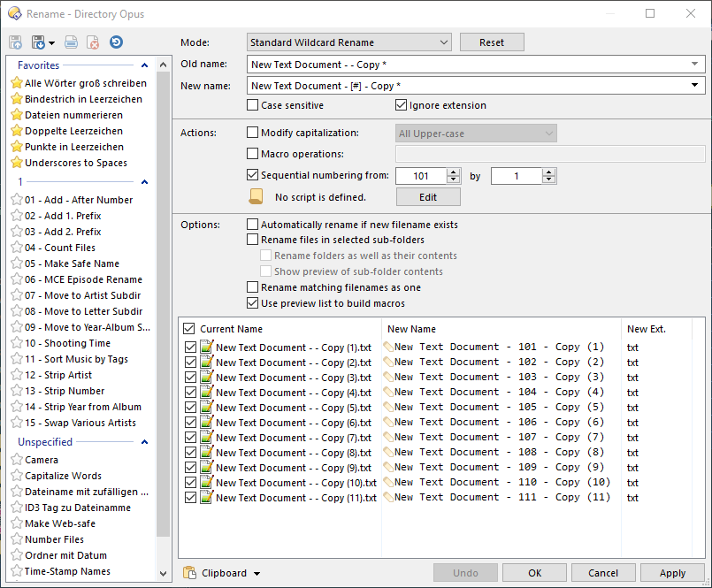Click the star beside 04 - Count Files
Viewport: 712px width, 588px height.
(17, 248)
